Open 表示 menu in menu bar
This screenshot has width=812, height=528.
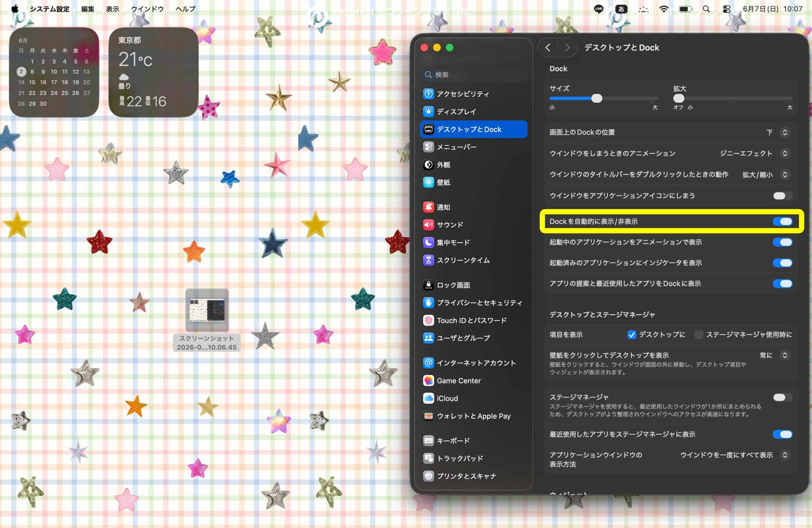113,9
